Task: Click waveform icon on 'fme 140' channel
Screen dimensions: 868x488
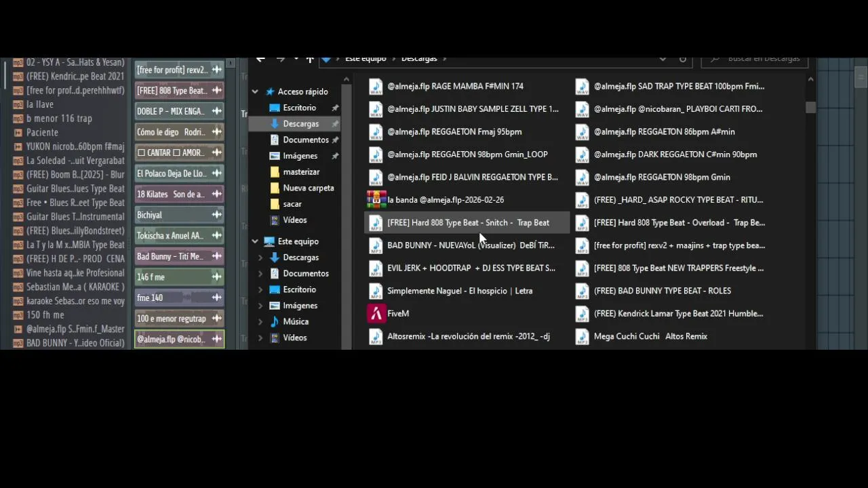Action: pyautogui.click(x=217, y=298)
